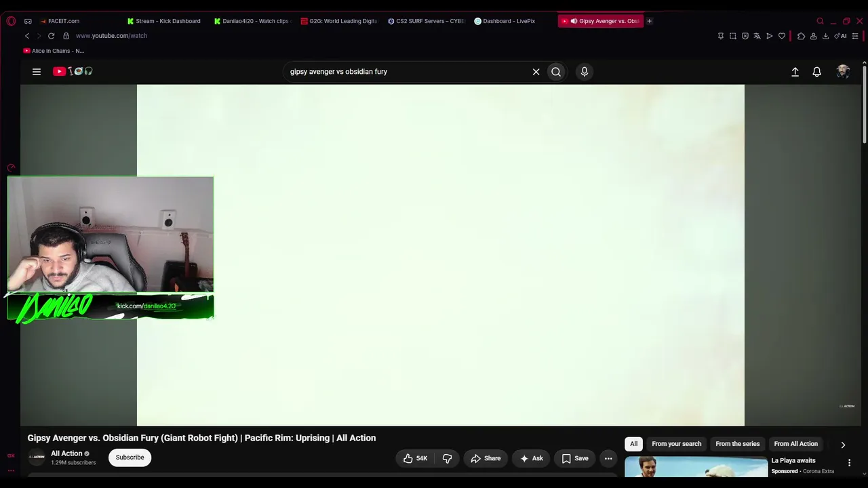This screenshot has width=868, height=488.
Task: Open the ad blocker shield icon
Action: 745,36
